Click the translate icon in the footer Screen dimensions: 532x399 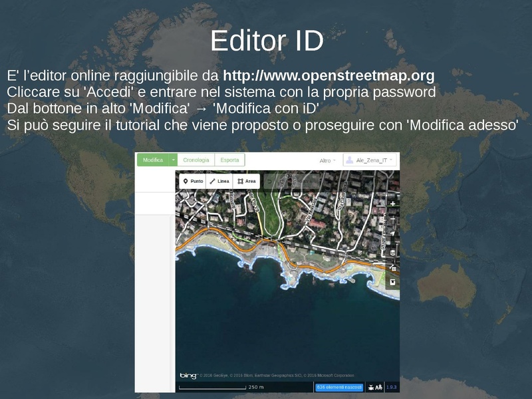[x=378, y=387]
